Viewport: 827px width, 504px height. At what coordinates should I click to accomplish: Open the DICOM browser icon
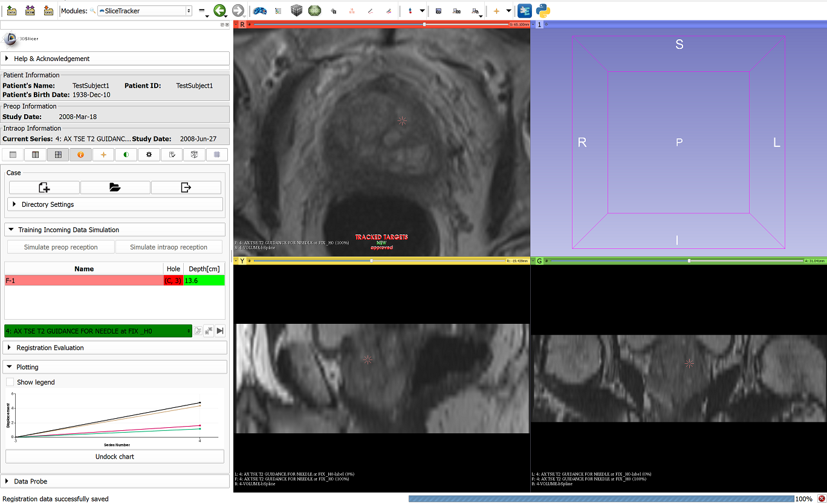[x=30, y=10]
